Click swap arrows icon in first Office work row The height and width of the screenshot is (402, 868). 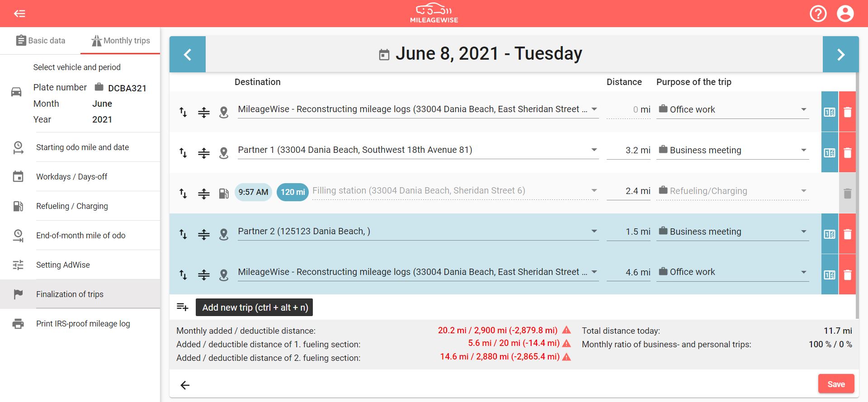(x=183, y=112)
